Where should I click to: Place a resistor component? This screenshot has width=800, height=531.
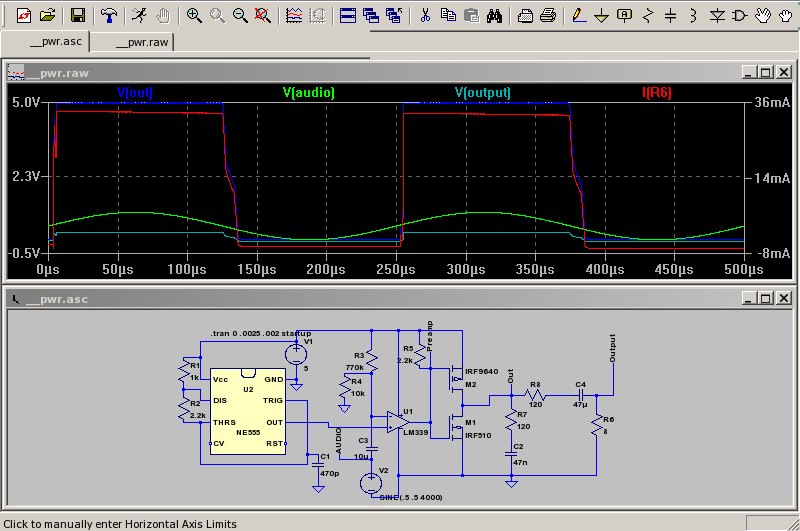click(x=647, y=15)
